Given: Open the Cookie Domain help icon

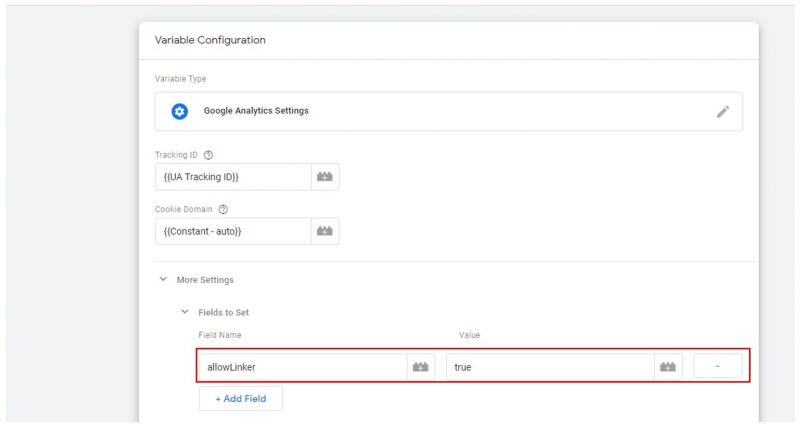Looking at the screenshot, I should click(223, 210).
